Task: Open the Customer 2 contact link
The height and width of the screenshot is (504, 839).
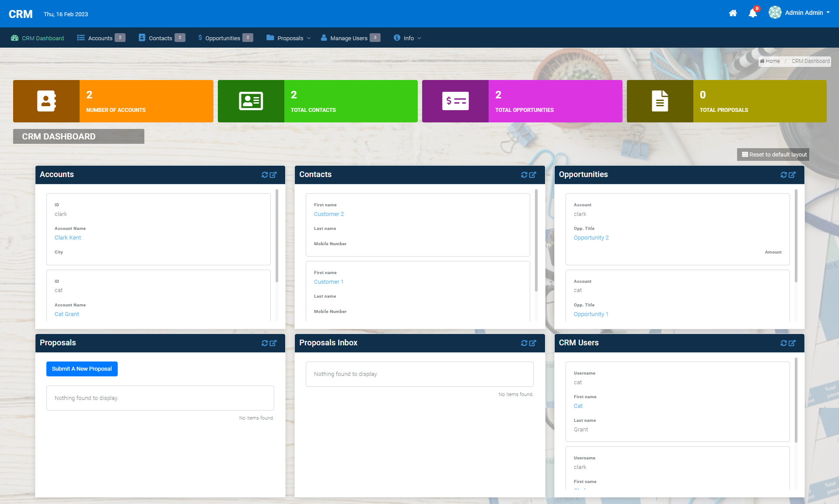Action: tap(329, 214)
